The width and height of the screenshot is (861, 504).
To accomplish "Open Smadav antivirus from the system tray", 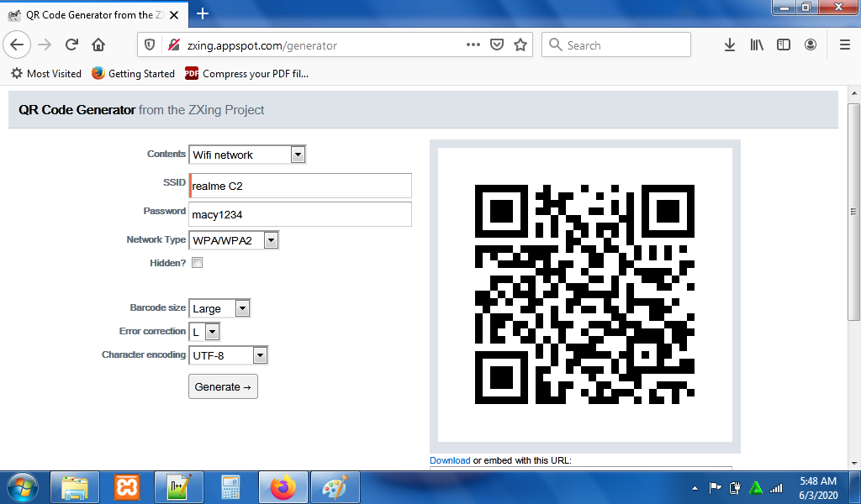I will 756,487.
